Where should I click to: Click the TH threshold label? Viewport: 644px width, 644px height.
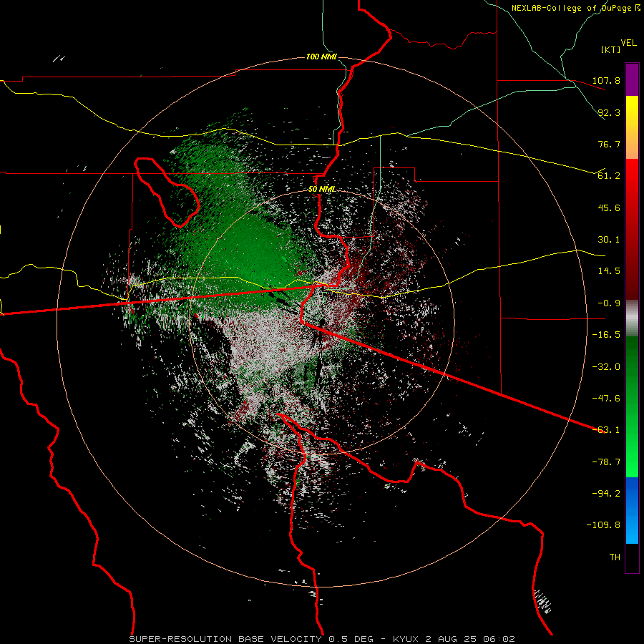(615, 557)
